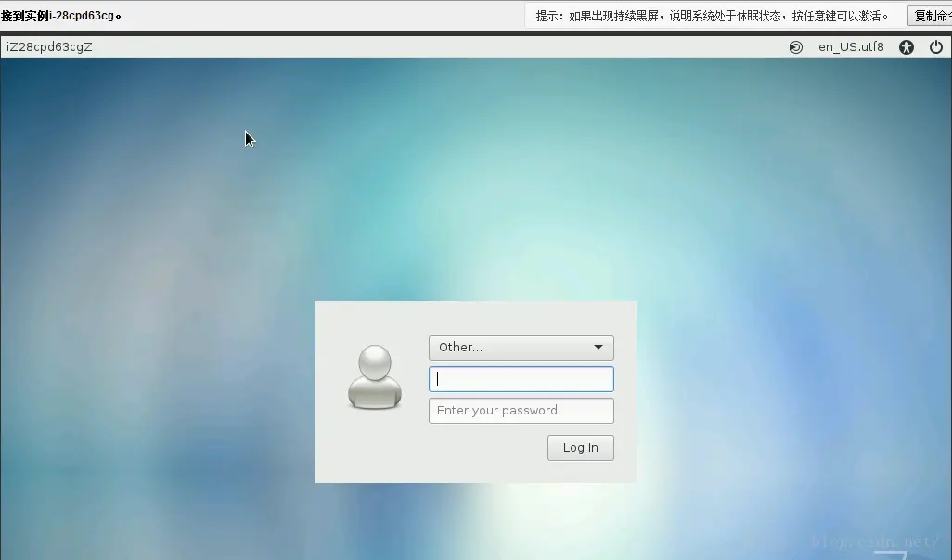
Task: Expand the "Other..." user selection dropdown
Action: point(521,347)
